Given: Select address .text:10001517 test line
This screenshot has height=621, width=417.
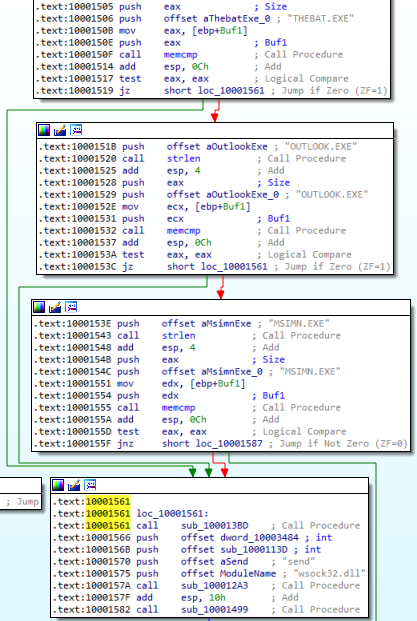Looking at the screenshot, I should [74, 79].
